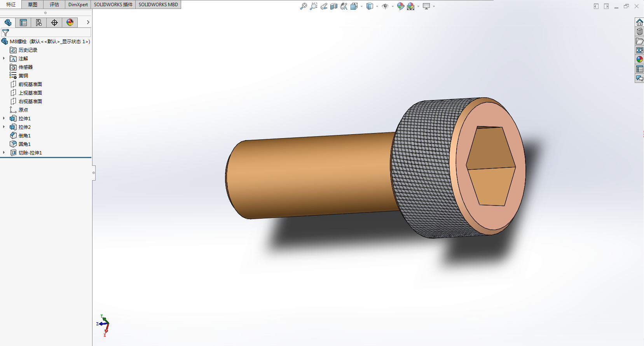Click the tile-right document window button
The image size is (644, 346).
click(x=606, y=6)
